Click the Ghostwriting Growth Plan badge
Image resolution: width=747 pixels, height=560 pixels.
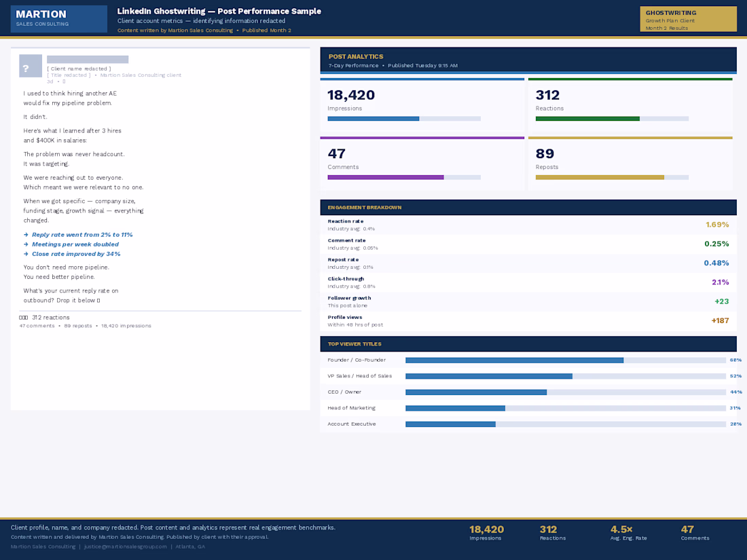point(688,19)
